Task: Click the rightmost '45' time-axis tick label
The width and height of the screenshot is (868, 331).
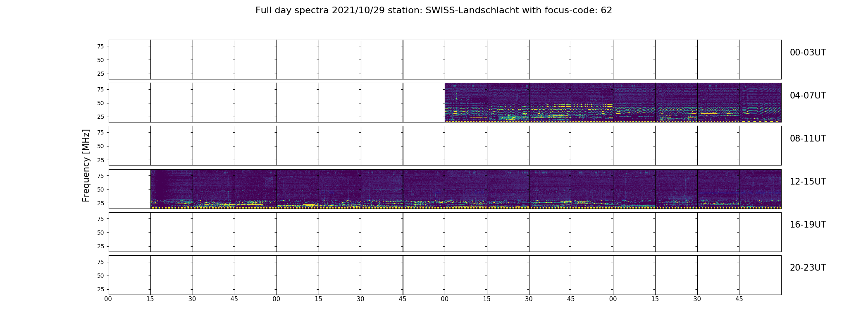Action: [x=739, y=299]
